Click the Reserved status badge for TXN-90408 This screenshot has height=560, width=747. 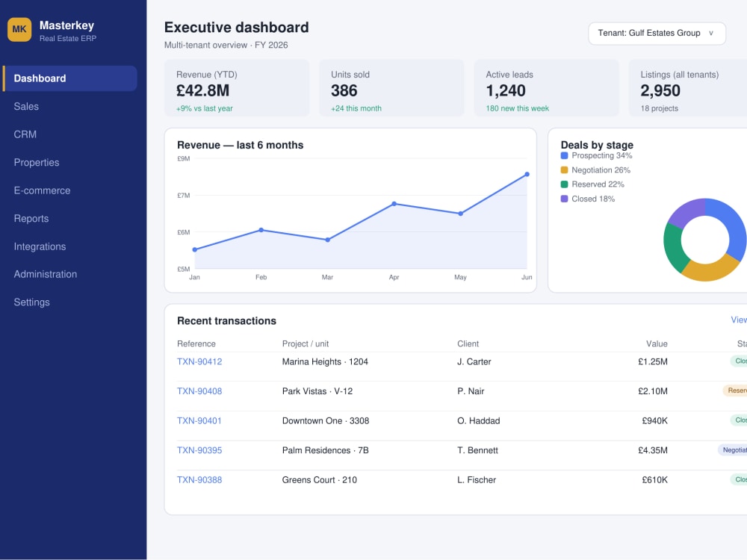pos(735,391)
